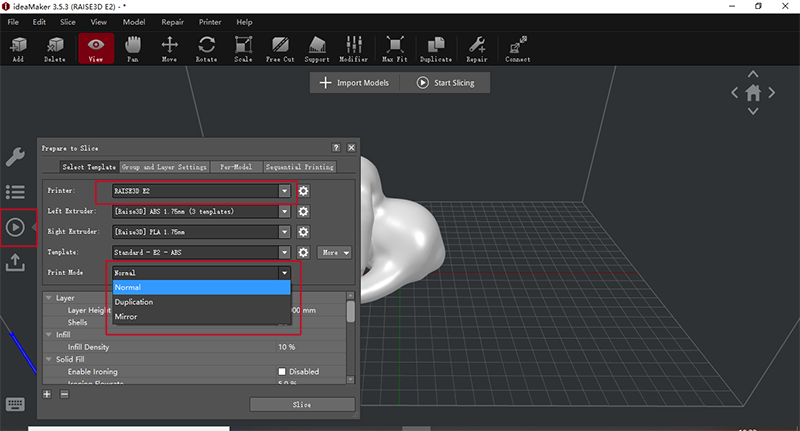Click the Connect printer icon
800x431 pixels.
[x=518, y=49]
